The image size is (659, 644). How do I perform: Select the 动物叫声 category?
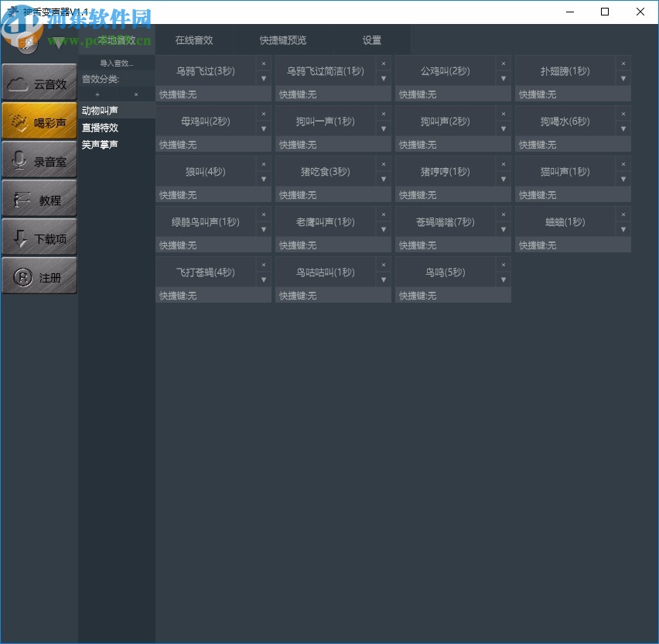click(117, 110)
